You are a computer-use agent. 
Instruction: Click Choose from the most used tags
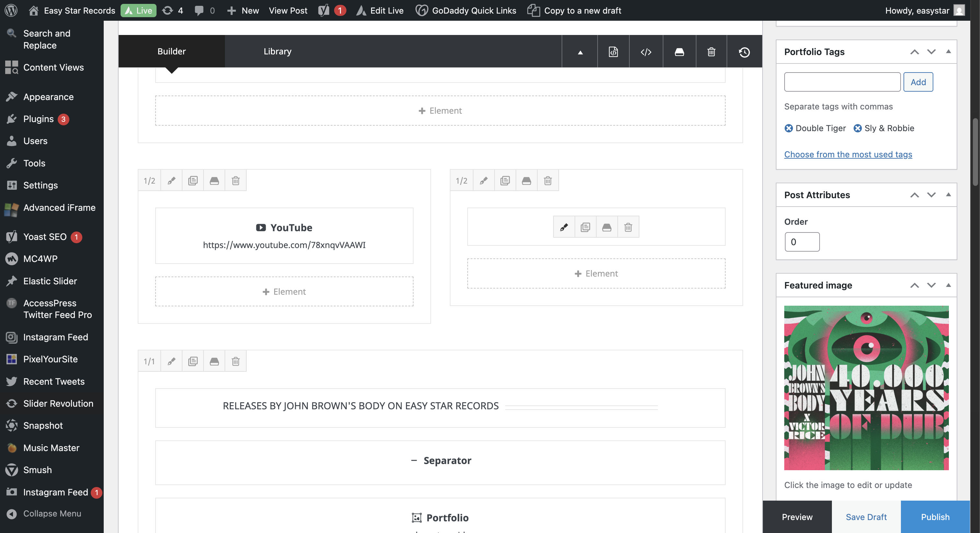coord(847,154)
